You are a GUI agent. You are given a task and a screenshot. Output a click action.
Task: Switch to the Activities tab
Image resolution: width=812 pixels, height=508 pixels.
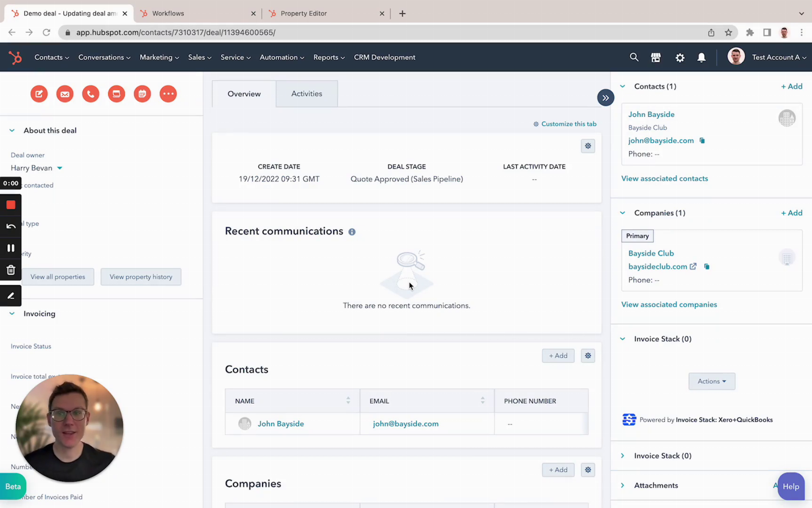coord(307,94)
